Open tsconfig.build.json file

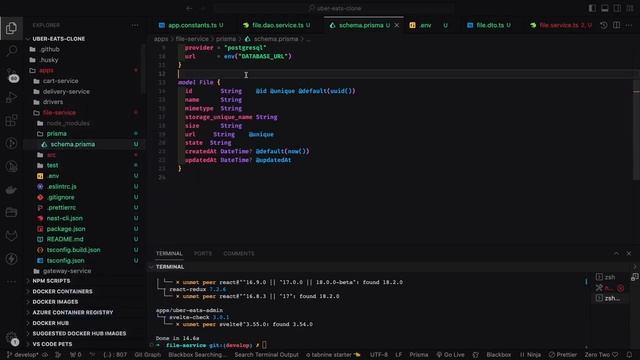pyautogui.click(x=73, y=250)
